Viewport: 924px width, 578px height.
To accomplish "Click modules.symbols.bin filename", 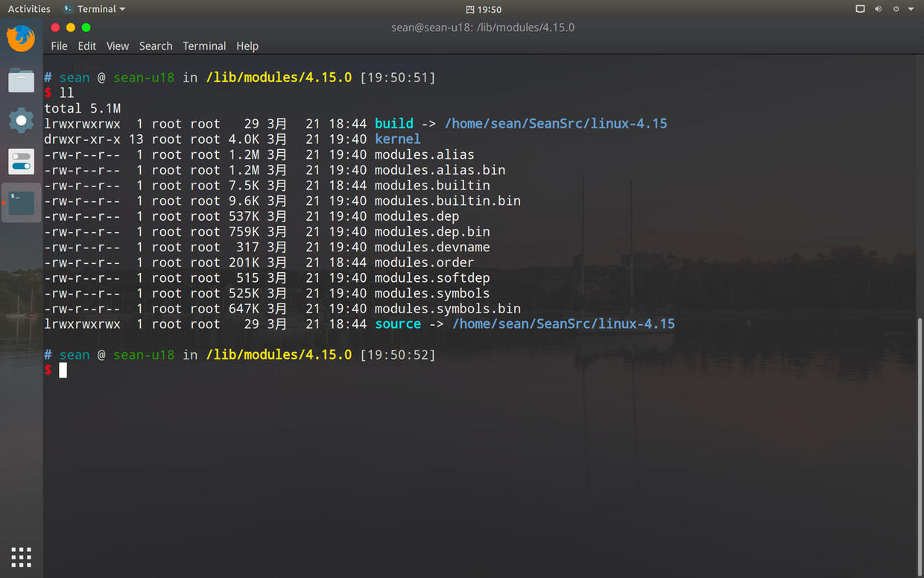I will [448, 309].
